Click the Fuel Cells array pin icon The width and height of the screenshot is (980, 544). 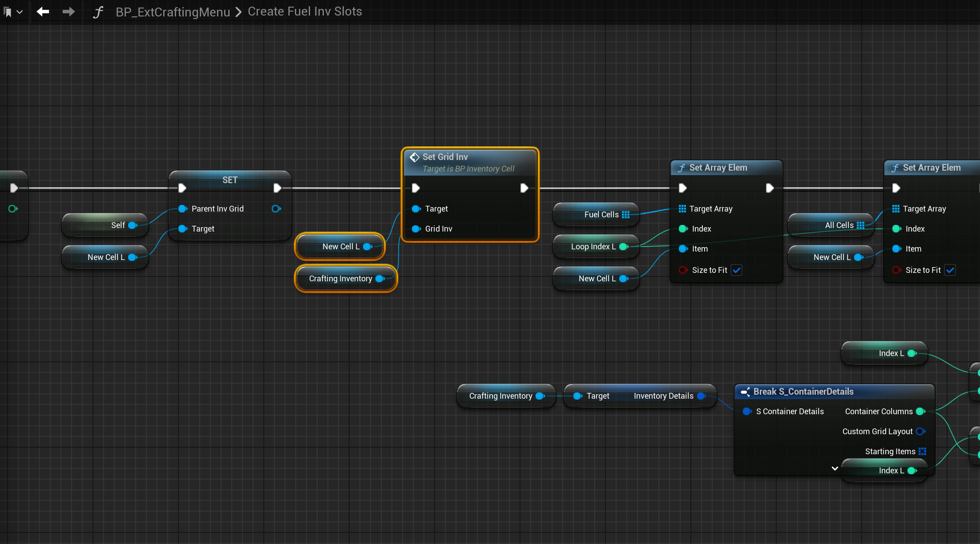tap(626, 215)
